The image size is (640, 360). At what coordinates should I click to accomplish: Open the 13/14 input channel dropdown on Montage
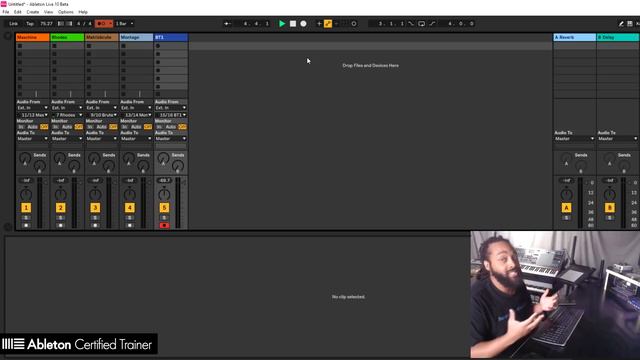pyautogui.click(x=136, y=115)
